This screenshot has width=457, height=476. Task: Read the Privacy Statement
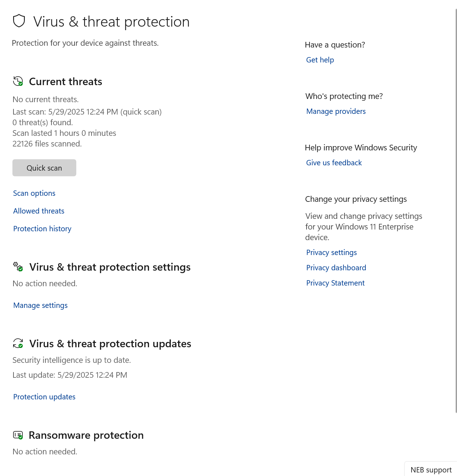[335, 283]
